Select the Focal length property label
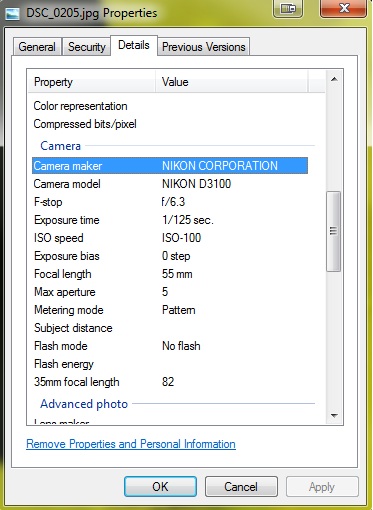 click(x=63, y=274)
